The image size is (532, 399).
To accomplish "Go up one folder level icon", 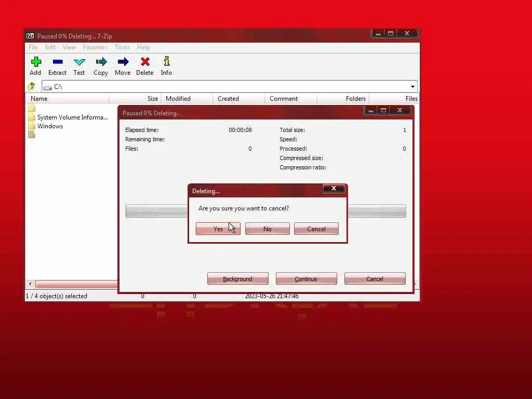I will click(32, 86).
